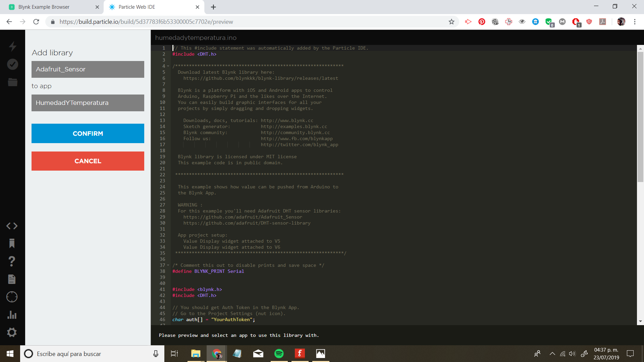Click the red f app in taskbar
This screenshot has height=362, width=644.
300,354
